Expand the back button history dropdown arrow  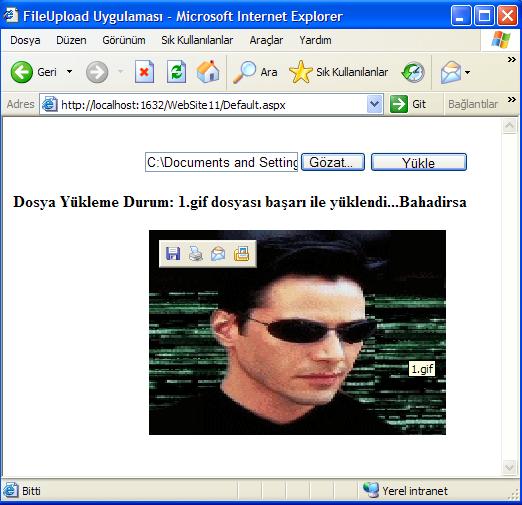69,71
